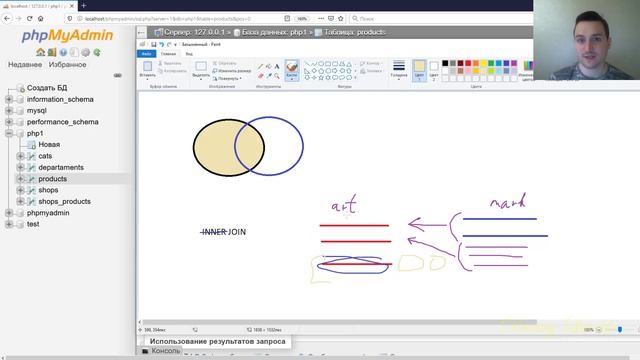The width and height of the screenshot is (640, 360).
Task: Click the phpMyAdmin logout door icon
Action: [52, 52]
